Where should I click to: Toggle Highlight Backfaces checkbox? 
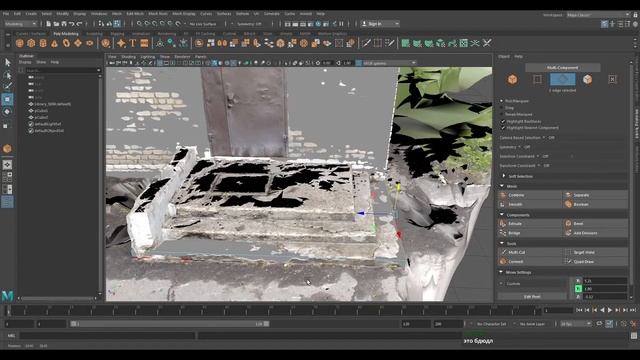point(503,121)
